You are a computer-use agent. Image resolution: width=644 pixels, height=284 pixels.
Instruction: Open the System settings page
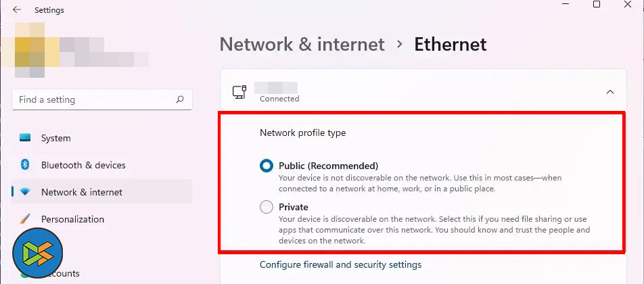55,138
